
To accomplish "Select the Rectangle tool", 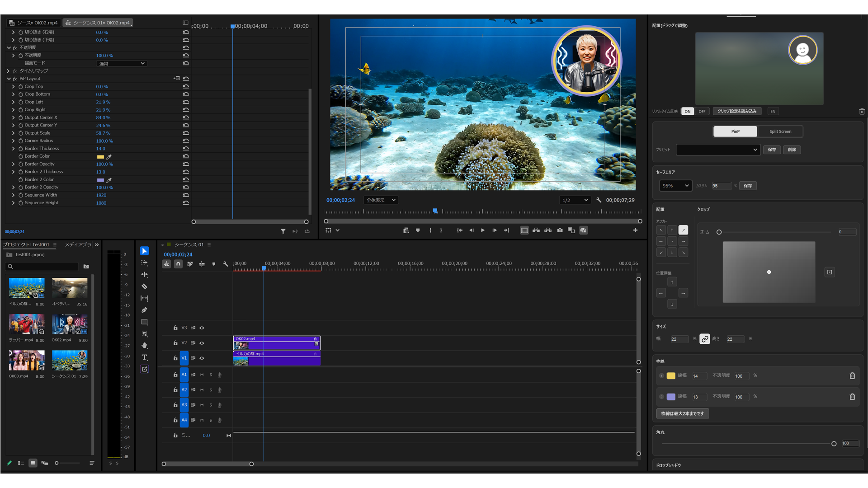I will tap(144, 322).
